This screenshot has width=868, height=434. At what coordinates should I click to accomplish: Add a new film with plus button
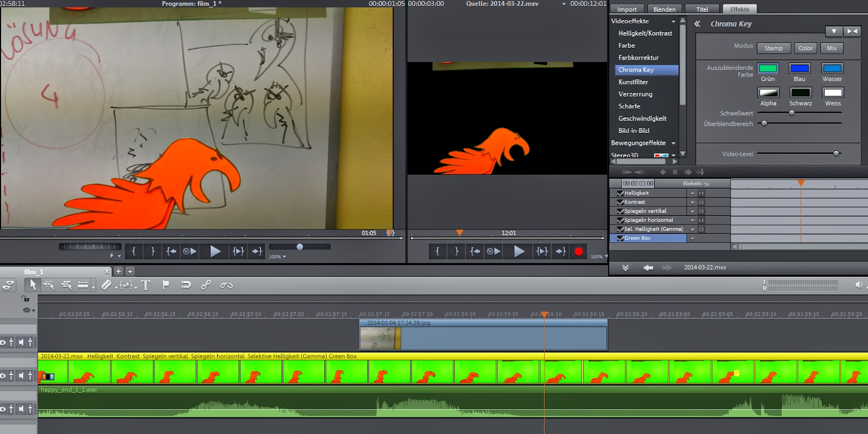point(118,271)
